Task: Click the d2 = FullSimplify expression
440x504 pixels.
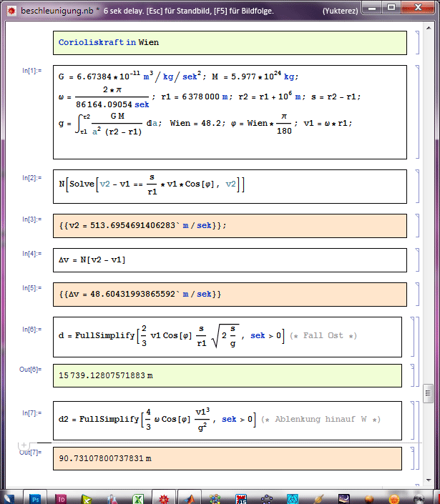Action: 157,420
